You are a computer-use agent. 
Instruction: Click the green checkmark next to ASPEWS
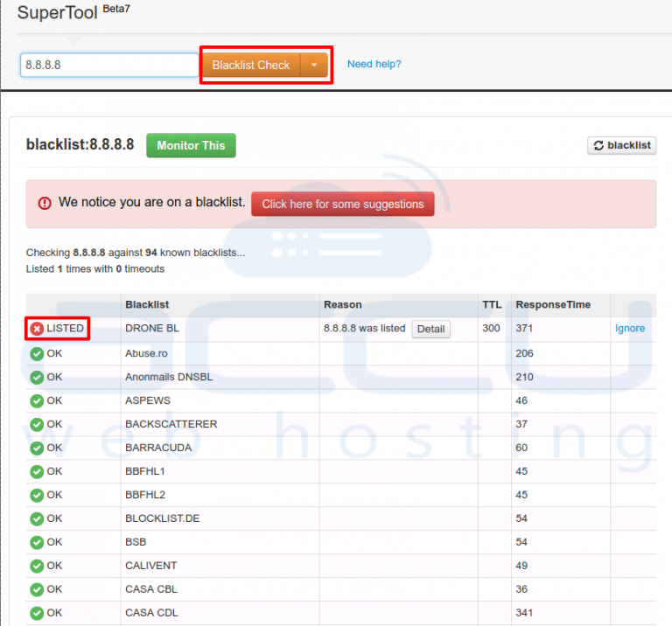[37, 400]
